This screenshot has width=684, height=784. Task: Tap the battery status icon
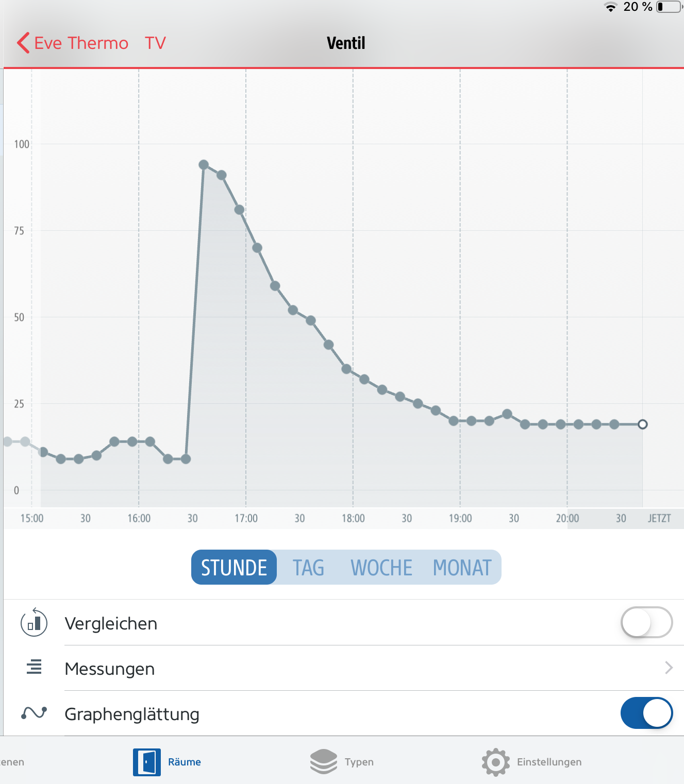670,7
